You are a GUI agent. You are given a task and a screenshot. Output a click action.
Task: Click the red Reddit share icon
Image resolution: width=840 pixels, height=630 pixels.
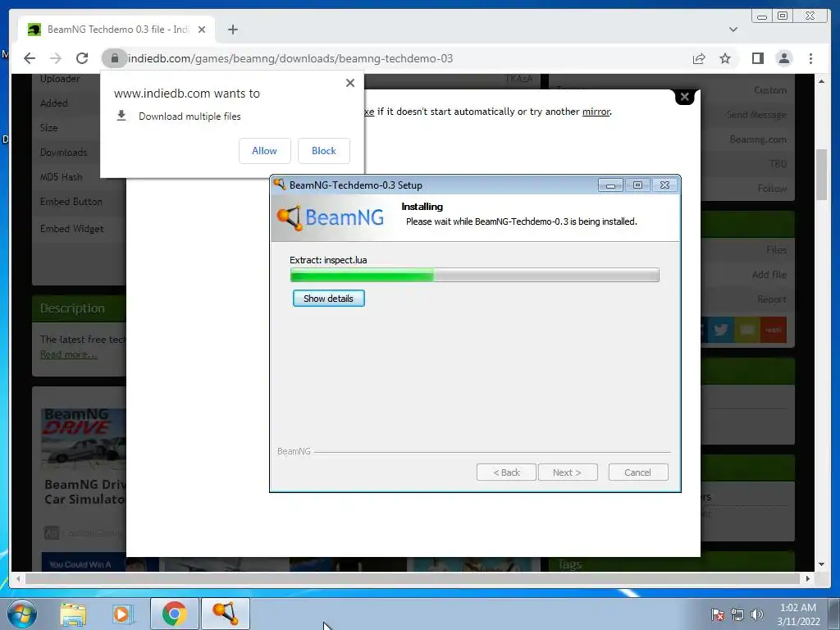tap(773, 330)
